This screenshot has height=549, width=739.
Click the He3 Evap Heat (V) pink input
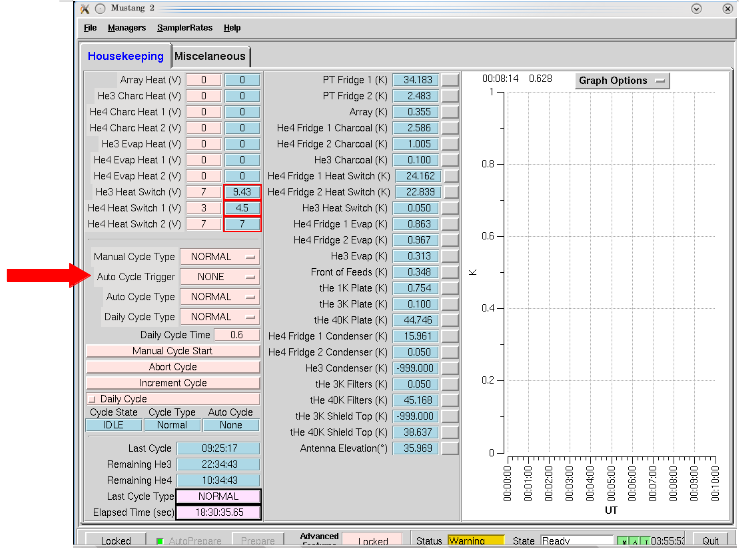(204, 144)
